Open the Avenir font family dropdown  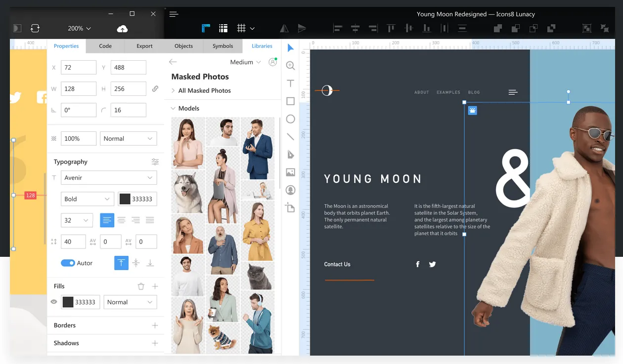[109, 178]
